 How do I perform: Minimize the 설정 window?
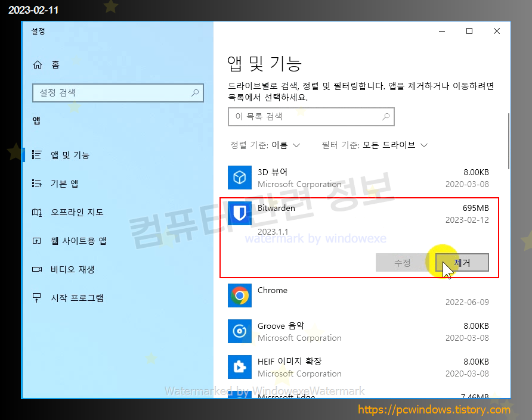[442, 31]
